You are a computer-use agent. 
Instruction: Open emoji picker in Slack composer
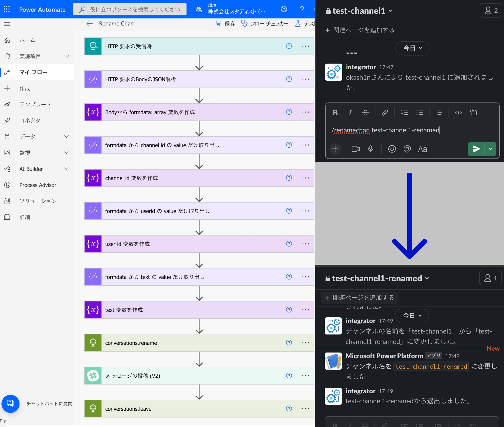pos(392,149)
